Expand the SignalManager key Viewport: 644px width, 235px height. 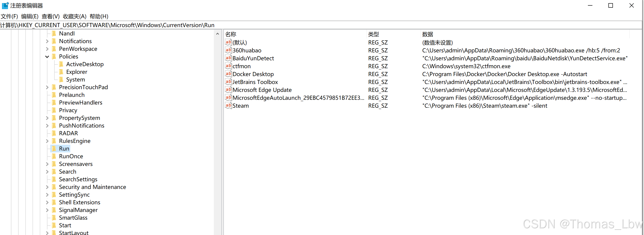(47, 210)
